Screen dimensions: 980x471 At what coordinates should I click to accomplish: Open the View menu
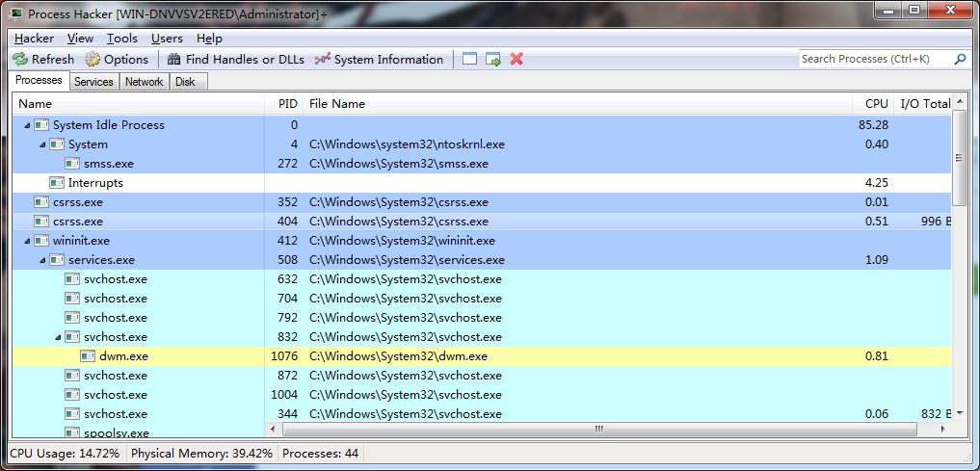tap(80, 39)
